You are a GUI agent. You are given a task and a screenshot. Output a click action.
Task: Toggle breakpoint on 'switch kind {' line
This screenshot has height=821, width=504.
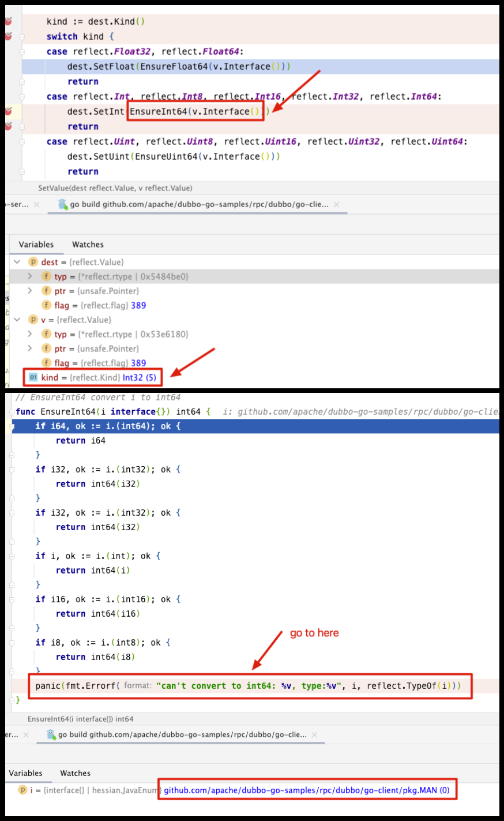pos(8,36)
